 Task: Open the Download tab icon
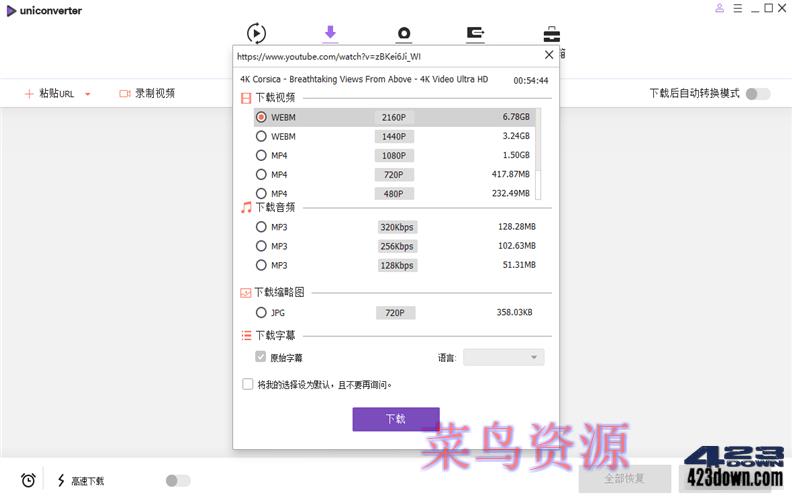click(330, 32)
